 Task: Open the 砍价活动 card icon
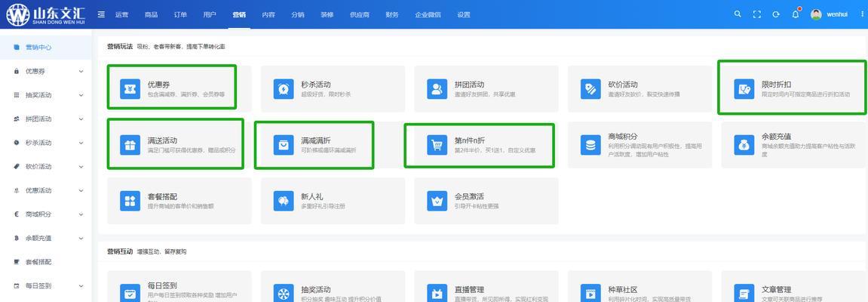pos(590,88)
